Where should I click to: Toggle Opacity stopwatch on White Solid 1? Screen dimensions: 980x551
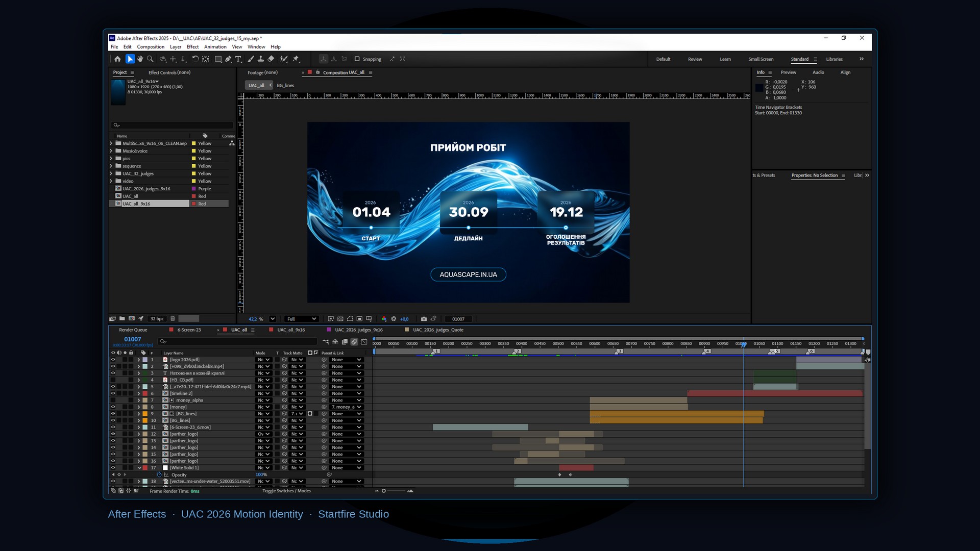tap(159, 474)
